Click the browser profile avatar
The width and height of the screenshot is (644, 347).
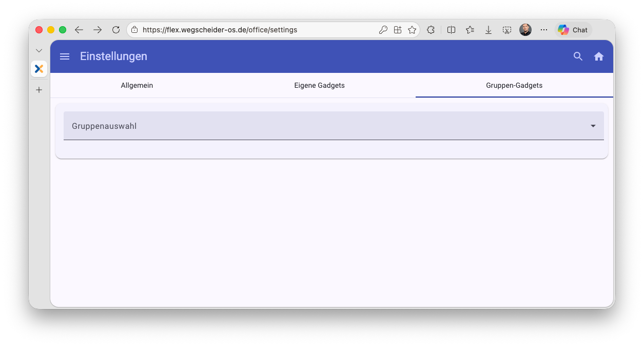point(525,30)
